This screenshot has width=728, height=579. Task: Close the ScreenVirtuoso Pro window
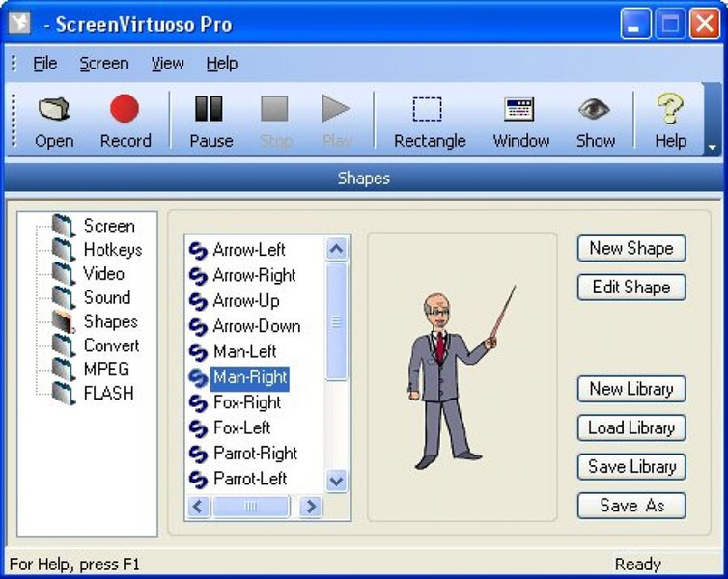pyautogui.click(x=705, y=24)
